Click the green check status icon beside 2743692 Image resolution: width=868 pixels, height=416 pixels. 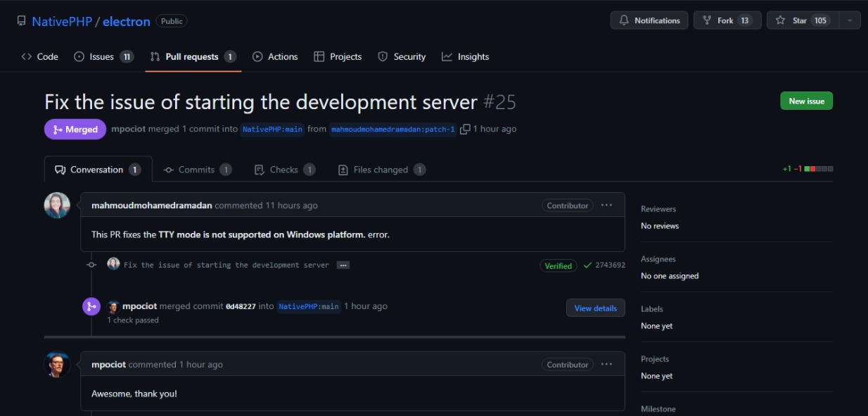click(587, 265)
